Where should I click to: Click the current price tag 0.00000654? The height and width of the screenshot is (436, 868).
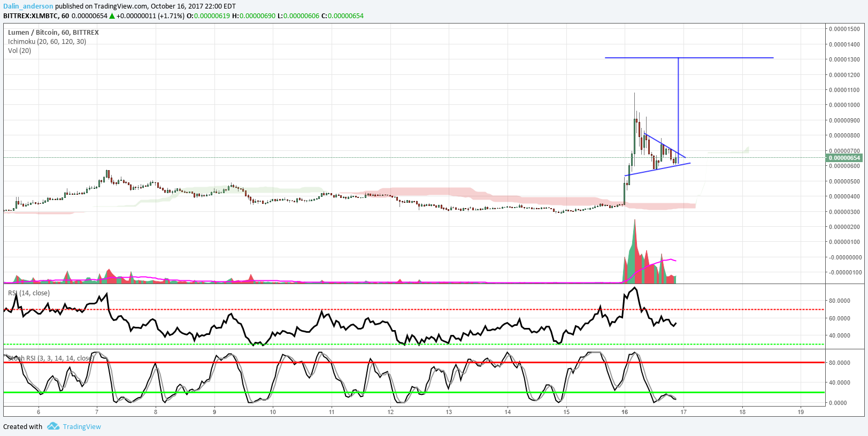coord(844,158)
